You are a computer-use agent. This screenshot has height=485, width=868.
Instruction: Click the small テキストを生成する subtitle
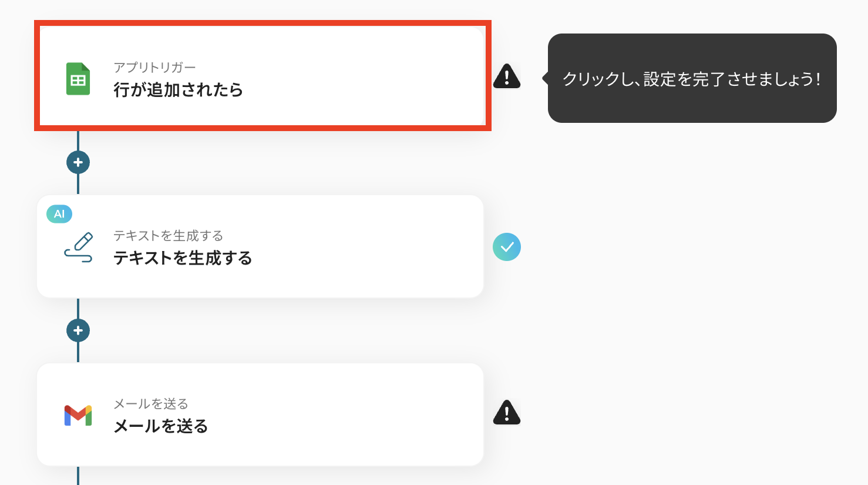pos(168,236)
